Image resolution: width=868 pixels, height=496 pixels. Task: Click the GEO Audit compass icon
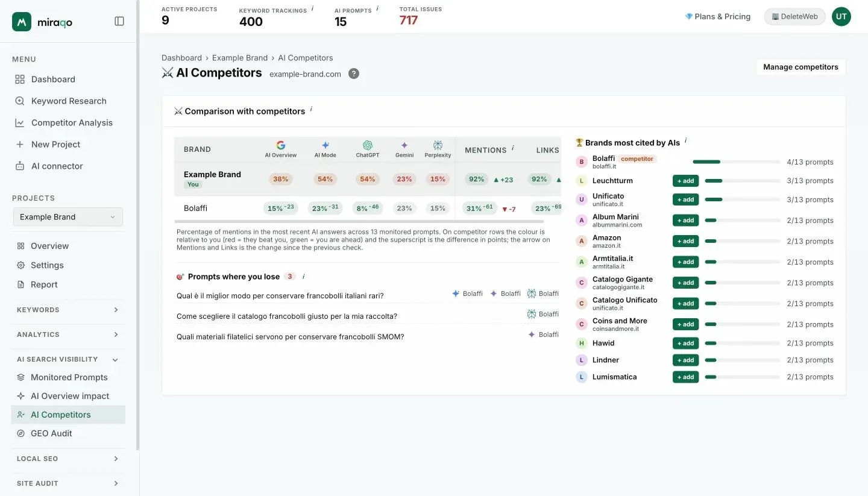[20, 433]
